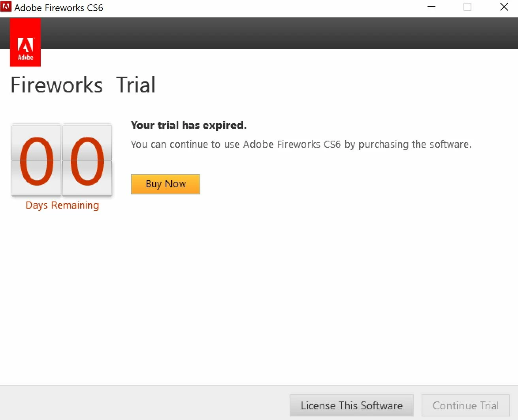Screen dimensions: 518x420
Task: Click the 'Days Remaining' label
Action: [62, 205]
